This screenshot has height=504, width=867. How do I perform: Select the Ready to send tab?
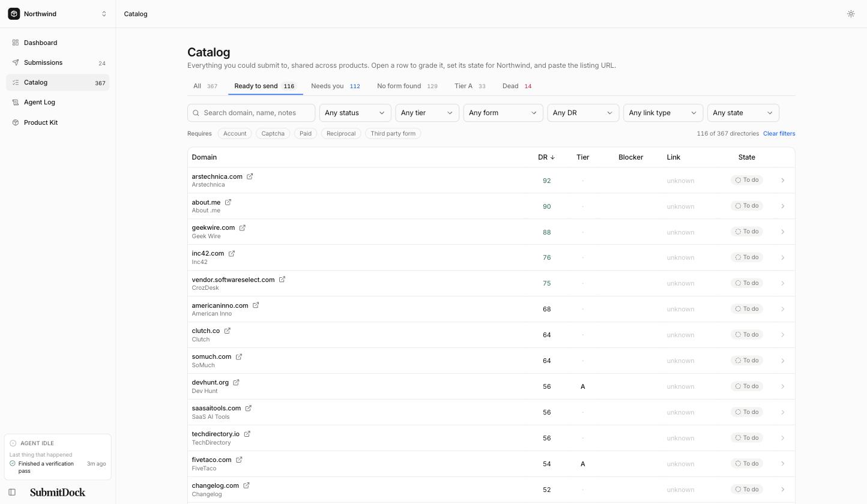[265, 86]
